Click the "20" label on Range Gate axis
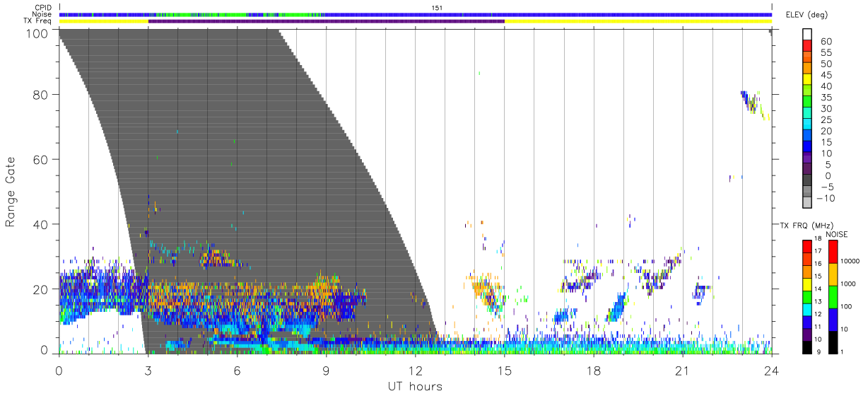This screenshot has height=401, width=868. [41, 289]
